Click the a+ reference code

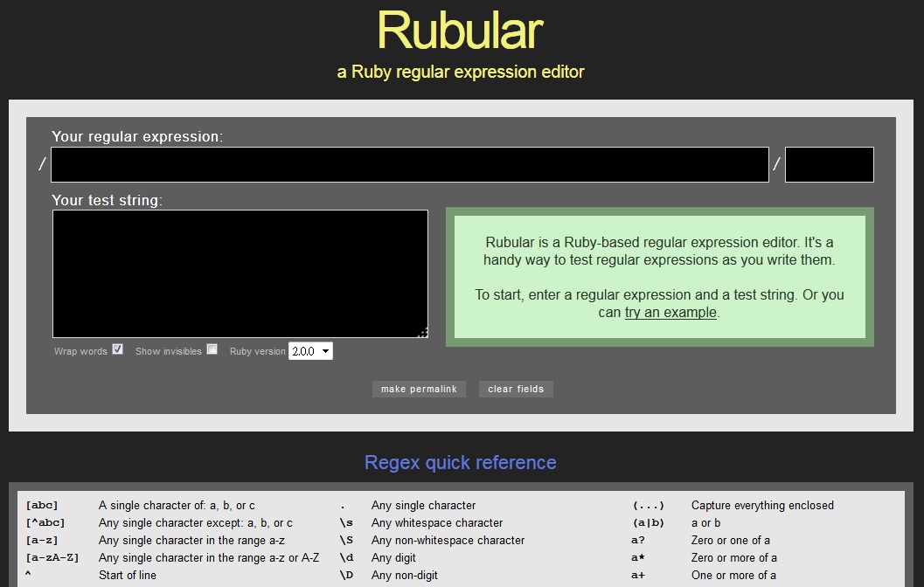(638, 576)
